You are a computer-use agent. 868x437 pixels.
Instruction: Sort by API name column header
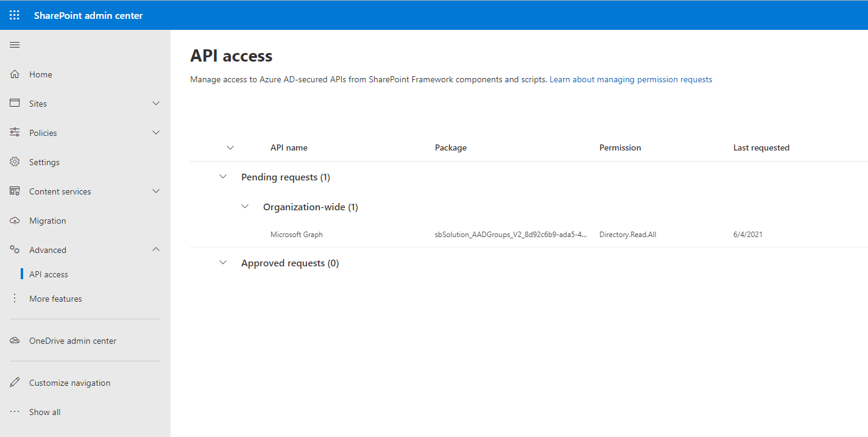(289, 147)
